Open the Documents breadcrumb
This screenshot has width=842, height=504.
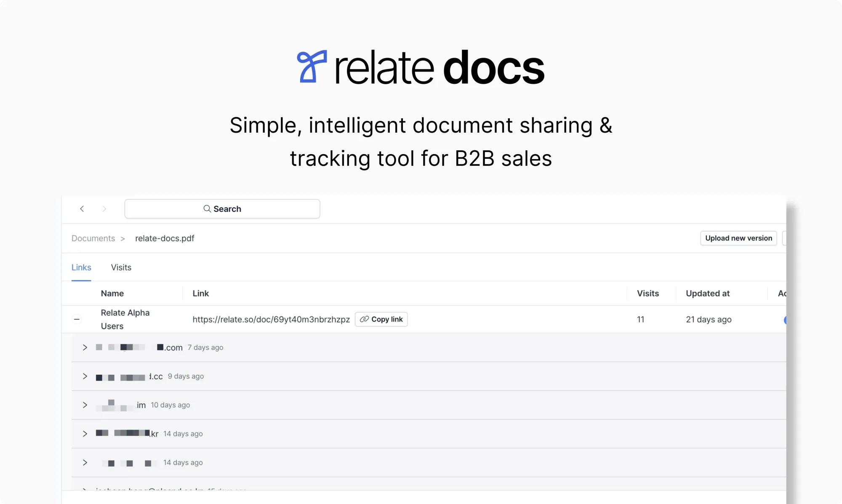tap(93, 238)
